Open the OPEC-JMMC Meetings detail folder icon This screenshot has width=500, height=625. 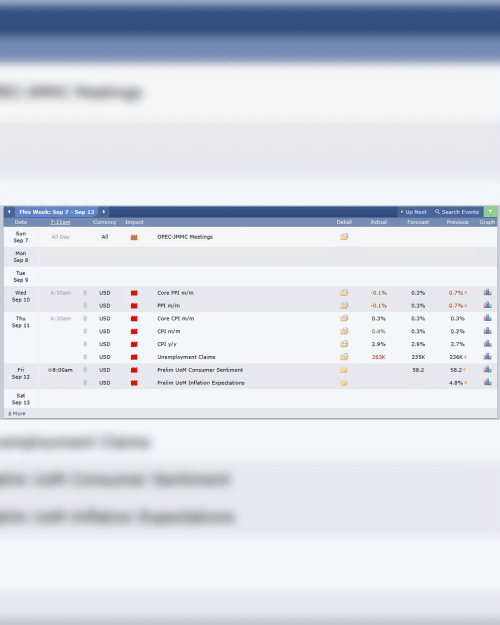344,237
